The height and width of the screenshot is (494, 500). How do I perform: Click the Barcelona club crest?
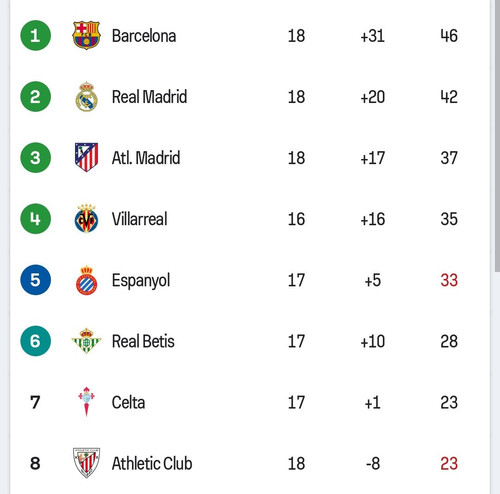(86, 35)
